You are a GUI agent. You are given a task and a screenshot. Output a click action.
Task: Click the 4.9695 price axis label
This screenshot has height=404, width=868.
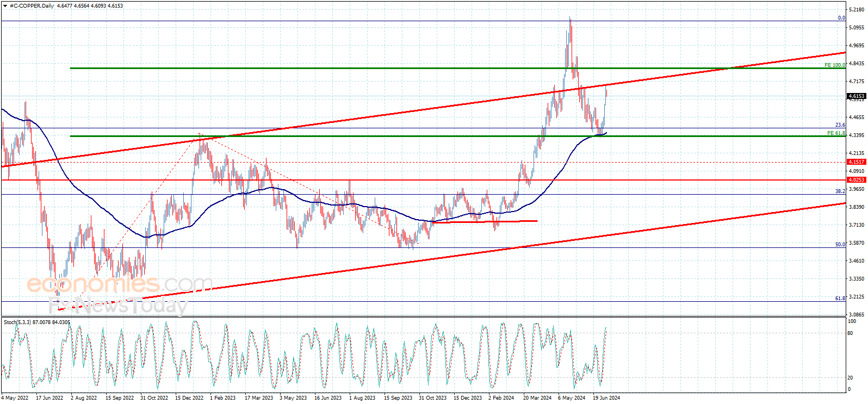(857, 45)
